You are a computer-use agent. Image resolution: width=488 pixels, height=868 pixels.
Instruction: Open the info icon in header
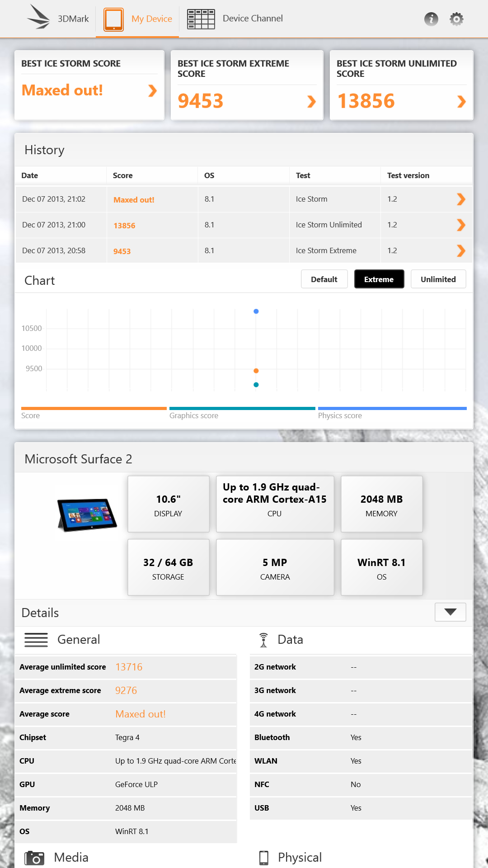point(431,19)
